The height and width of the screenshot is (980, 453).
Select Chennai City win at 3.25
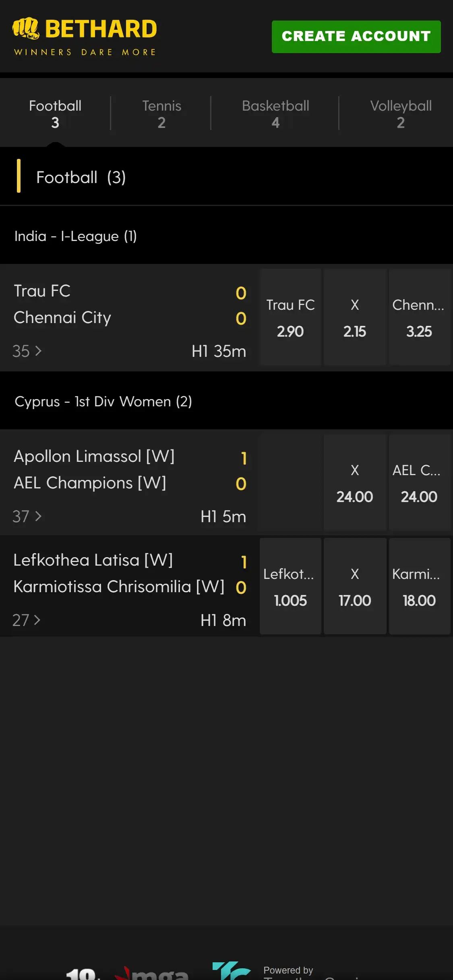tap(419, 318)
